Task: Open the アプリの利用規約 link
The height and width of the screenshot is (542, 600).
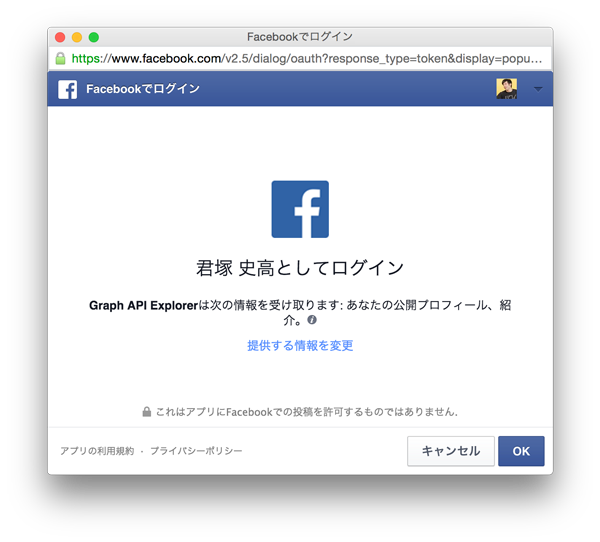Action: pos(97,451)
